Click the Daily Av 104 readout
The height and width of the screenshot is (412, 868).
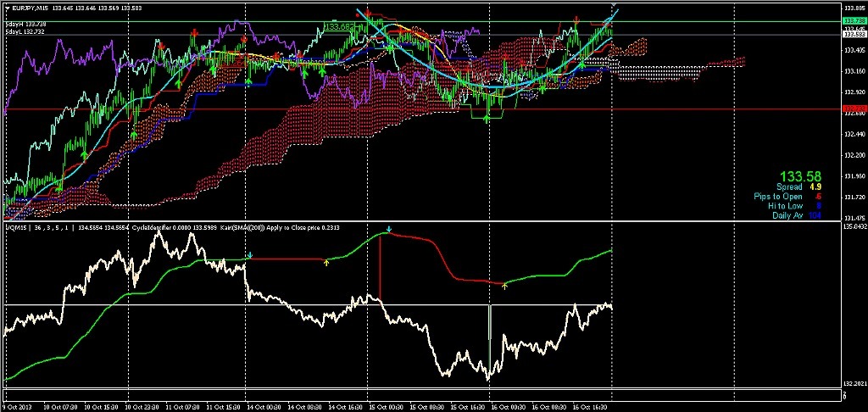point(797,215)
